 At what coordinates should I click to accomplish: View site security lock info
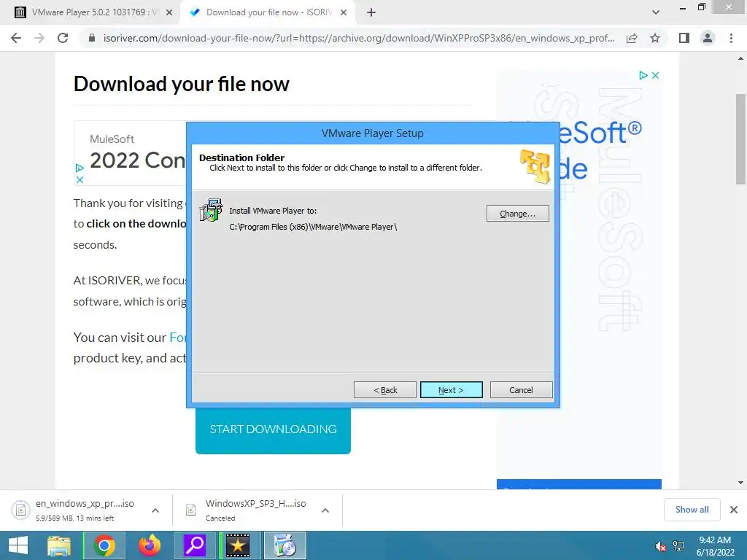[93, 38]
